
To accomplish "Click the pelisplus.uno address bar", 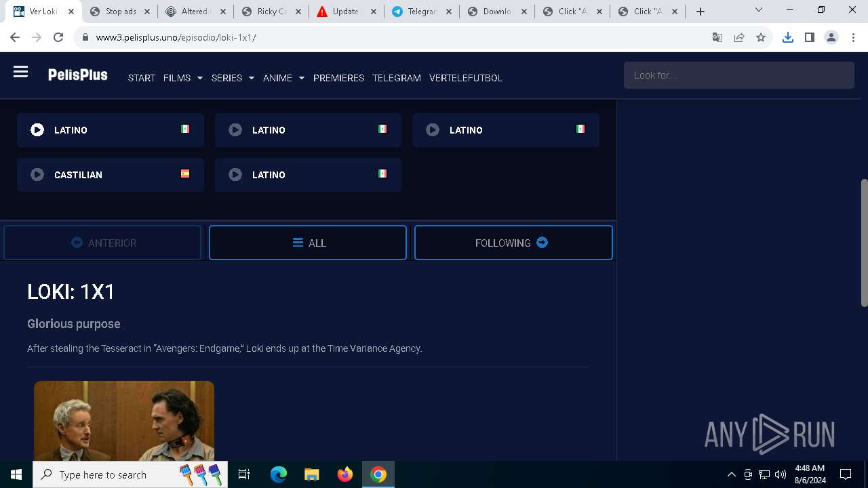I will coord(393,37).
